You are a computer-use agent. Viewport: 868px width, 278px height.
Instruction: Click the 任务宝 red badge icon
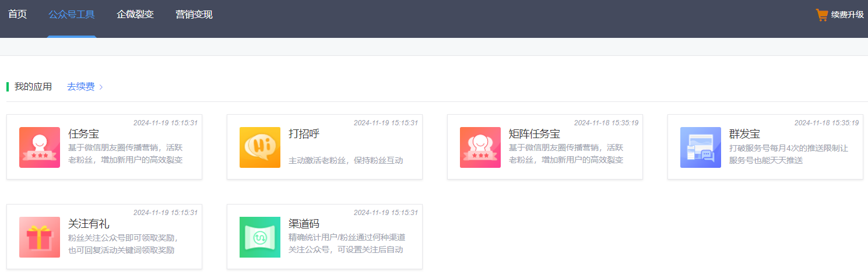[40, 147]
